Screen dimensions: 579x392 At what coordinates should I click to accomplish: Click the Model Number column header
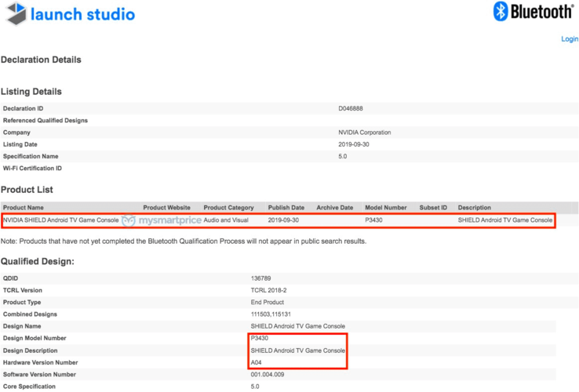click(x=385, y=208)
